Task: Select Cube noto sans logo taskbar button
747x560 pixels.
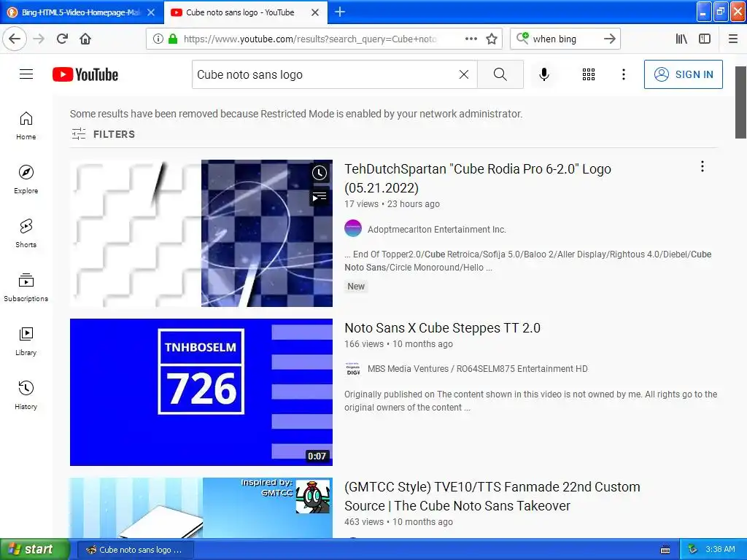Action: [135, 550]
